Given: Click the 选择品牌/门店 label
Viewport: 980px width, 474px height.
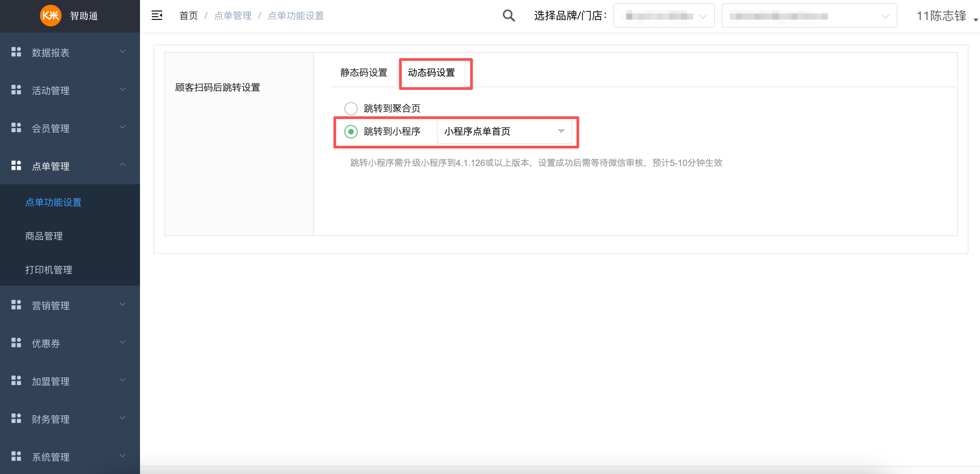Looking at the screenshot, I should click(570, 16).
